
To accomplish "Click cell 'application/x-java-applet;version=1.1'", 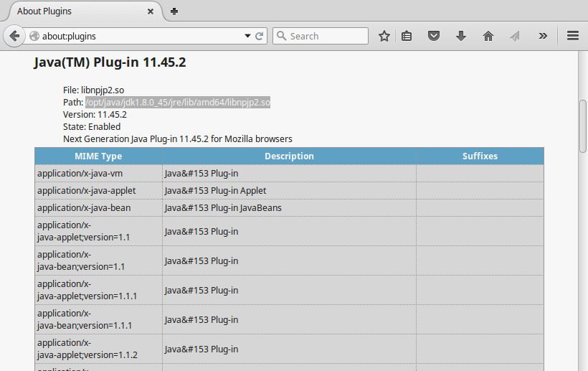I will tap(98, 231).
